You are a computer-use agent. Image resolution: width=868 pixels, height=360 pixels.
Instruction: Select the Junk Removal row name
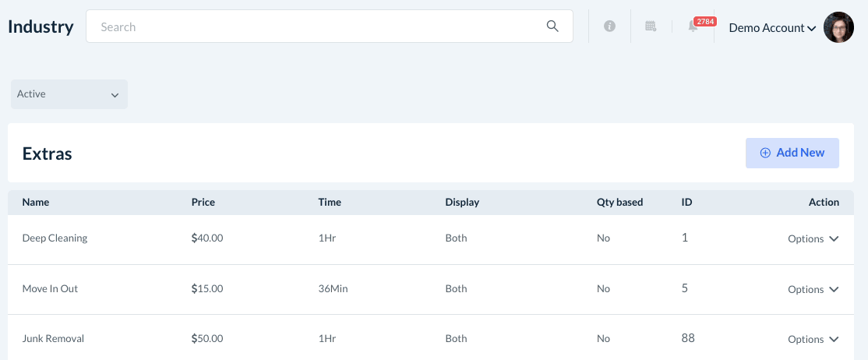coord(53,338)
